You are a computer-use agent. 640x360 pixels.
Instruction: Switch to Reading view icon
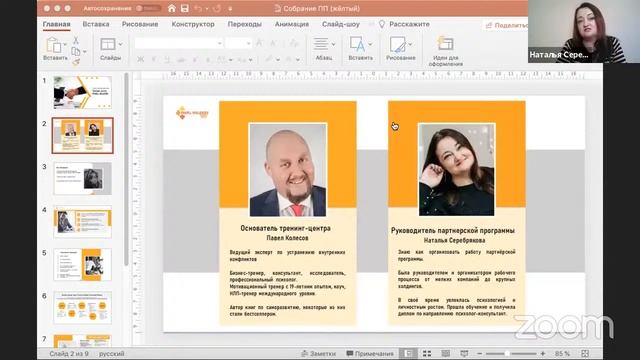click(x=446, y=353)
